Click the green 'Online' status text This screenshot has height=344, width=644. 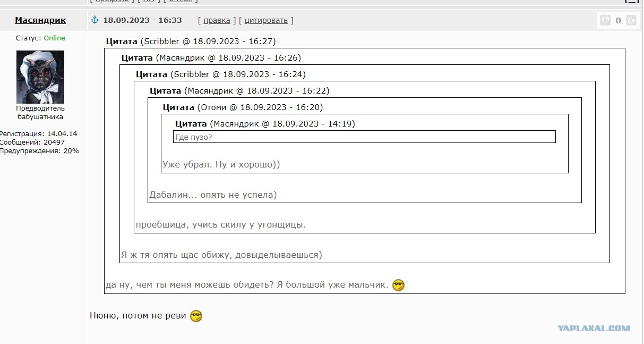(x=54, y=38)
